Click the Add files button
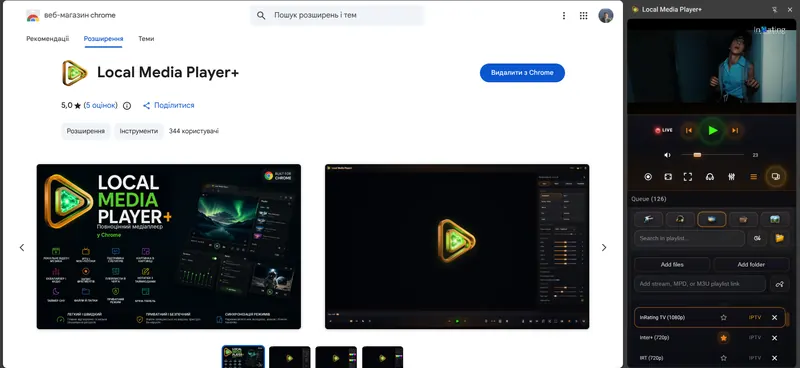 (672, 264)
